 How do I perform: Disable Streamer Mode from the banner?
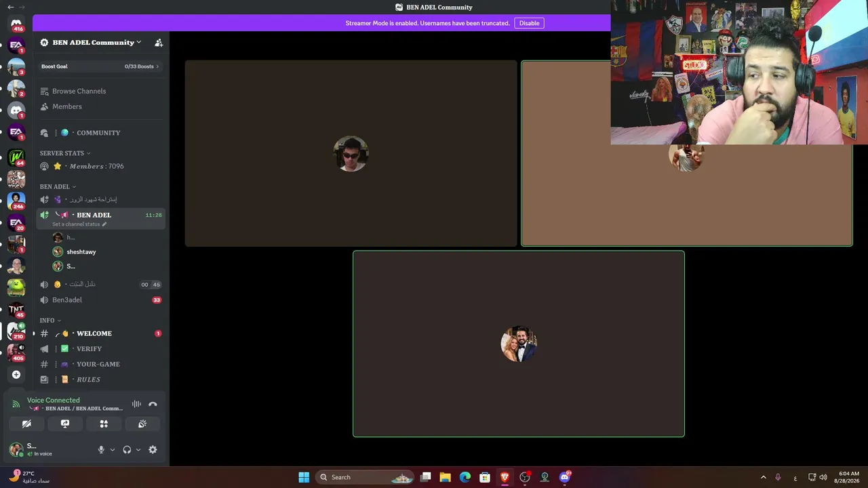click(x=529, y=23)
